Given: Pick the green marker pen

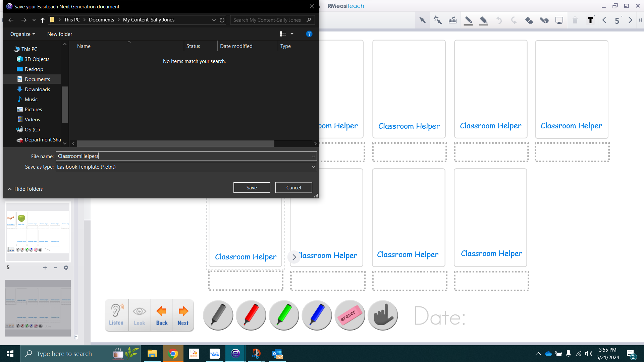Looking at the screenshot, I should pos(284,315).
